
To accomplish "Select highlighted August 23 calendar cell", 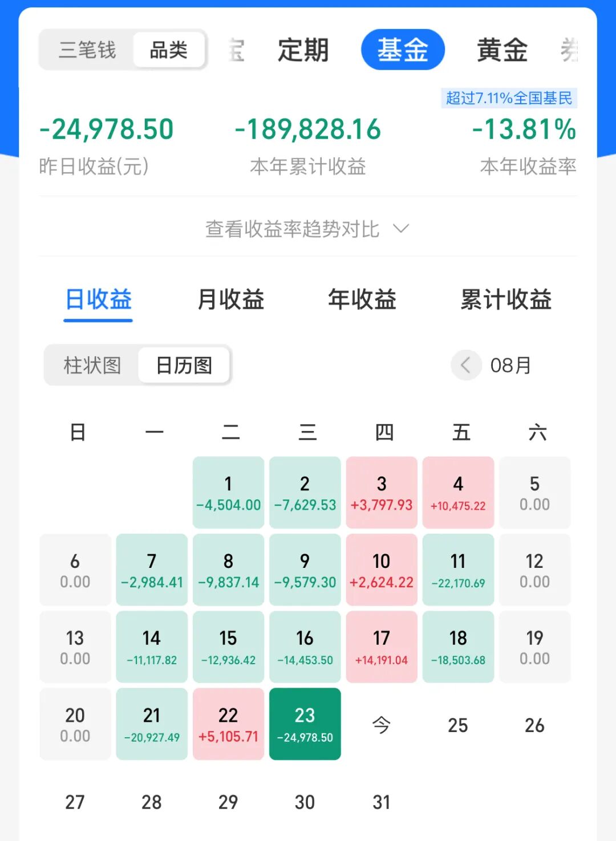I will click(305, 724).
